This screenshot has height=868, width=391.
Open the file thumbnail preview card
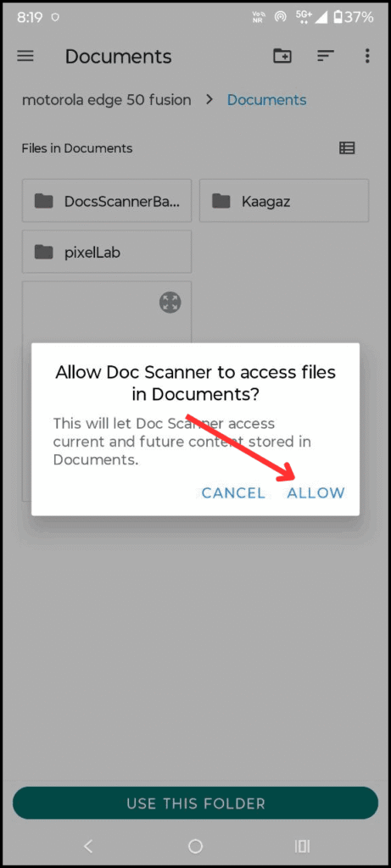point(107,391)
